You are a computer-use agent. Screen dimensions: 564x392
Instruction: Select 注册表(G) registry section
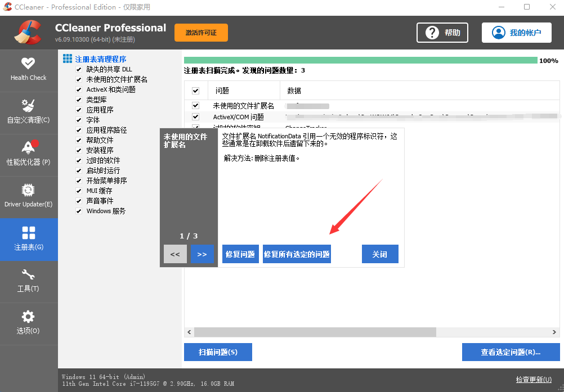click(x=28, y=239)
